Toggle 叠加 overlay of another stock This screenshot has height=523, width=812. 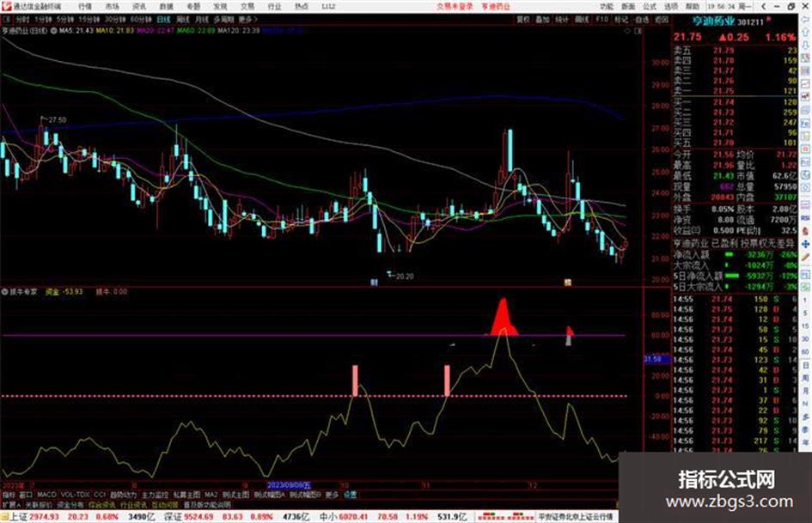pos(543,20)
